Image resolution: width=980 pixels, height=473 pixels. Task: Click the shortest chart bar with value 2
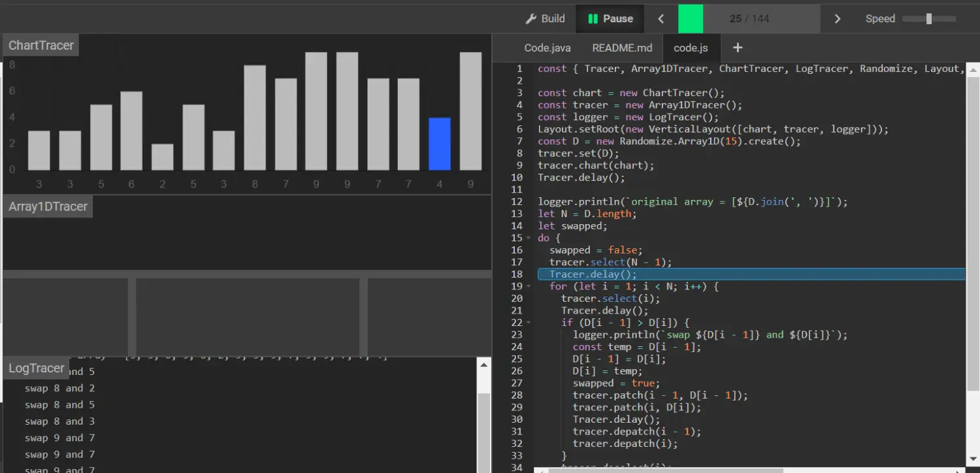tap(163, 157)
